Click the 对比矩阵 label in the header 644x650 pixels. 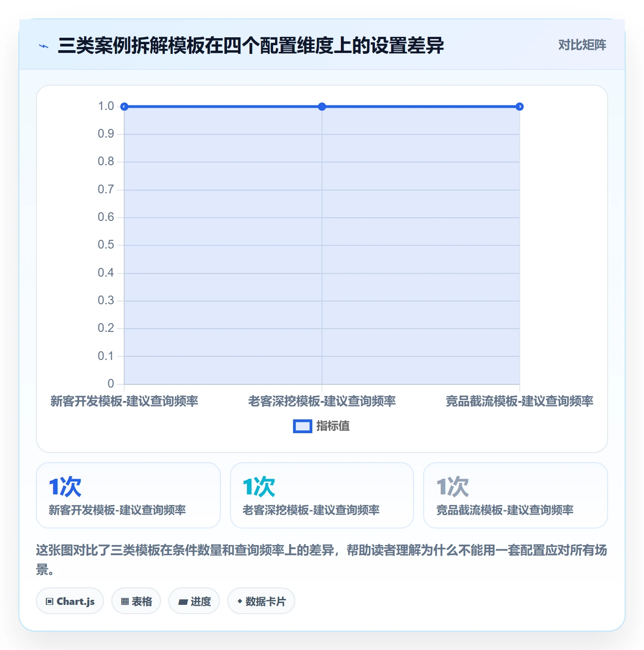582,45
